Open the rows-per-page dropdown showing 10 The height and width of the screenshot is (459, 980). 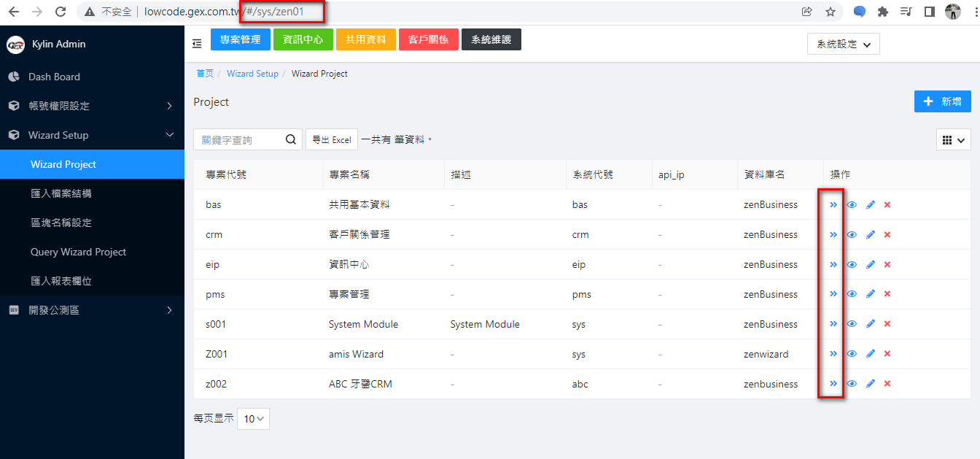[253, 419]
